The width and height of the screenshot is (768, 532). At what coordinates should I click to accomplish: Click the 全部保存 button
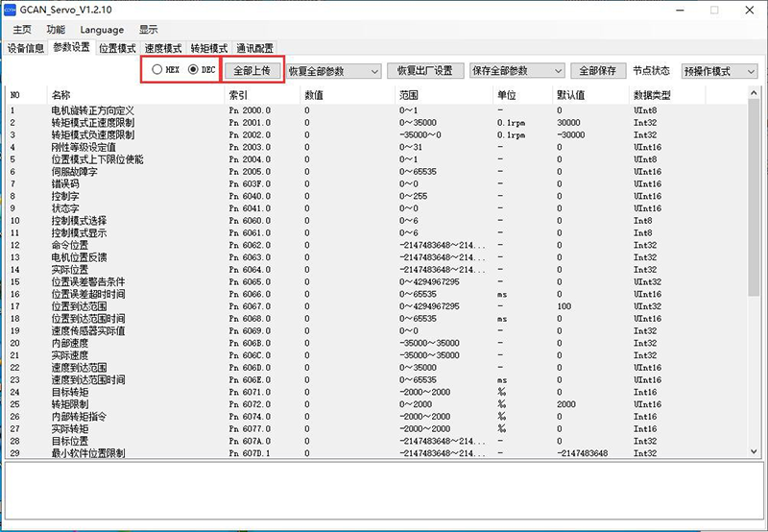599,71
